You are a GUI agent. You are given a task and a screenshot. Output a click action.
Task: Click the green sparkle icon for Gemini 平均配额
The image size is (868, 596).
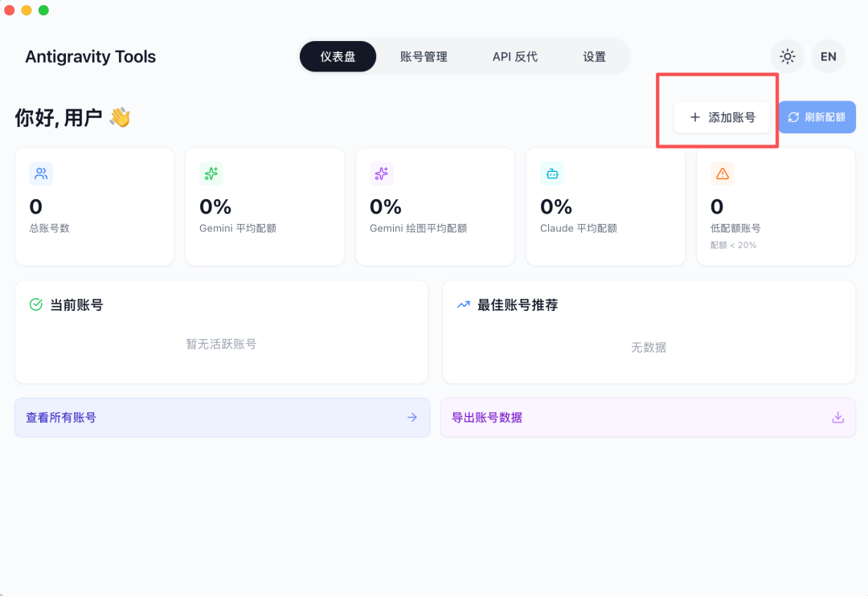pos(211,173)
